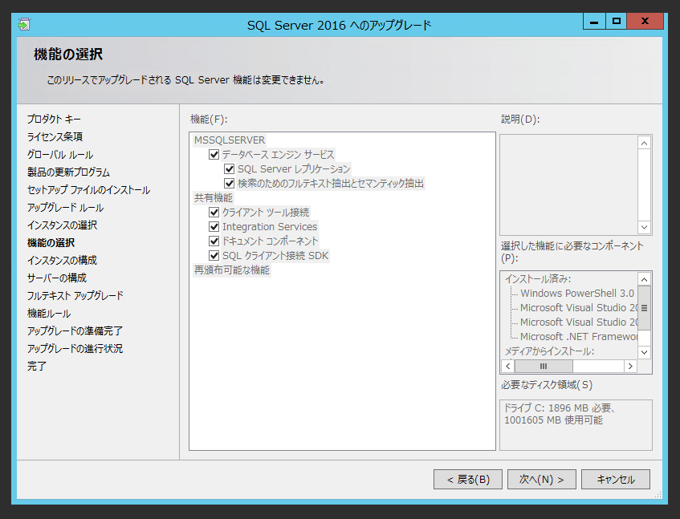Toggle SQL Server レプリケーション checkbox
680x519 pixels.
click(229, 169)
